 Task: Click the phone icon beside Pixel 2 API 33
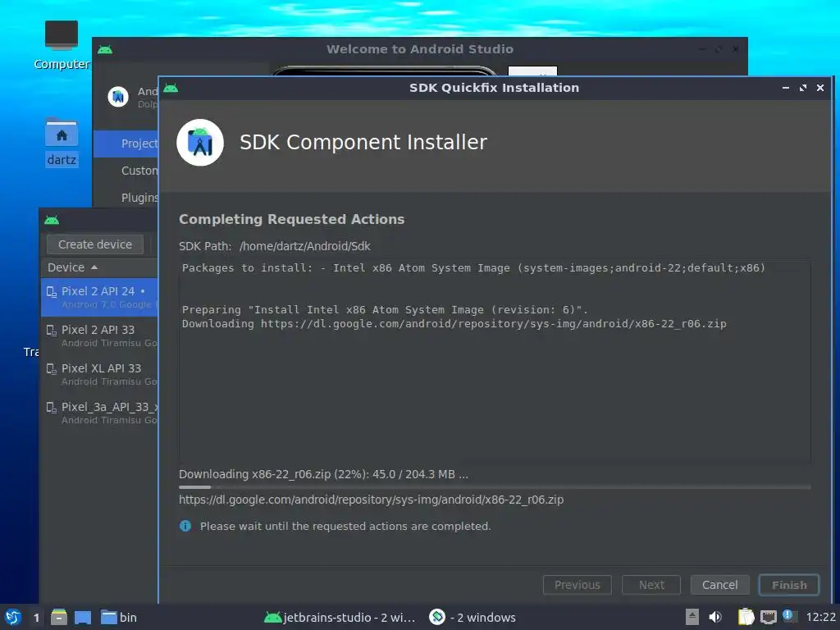[52, 331]
